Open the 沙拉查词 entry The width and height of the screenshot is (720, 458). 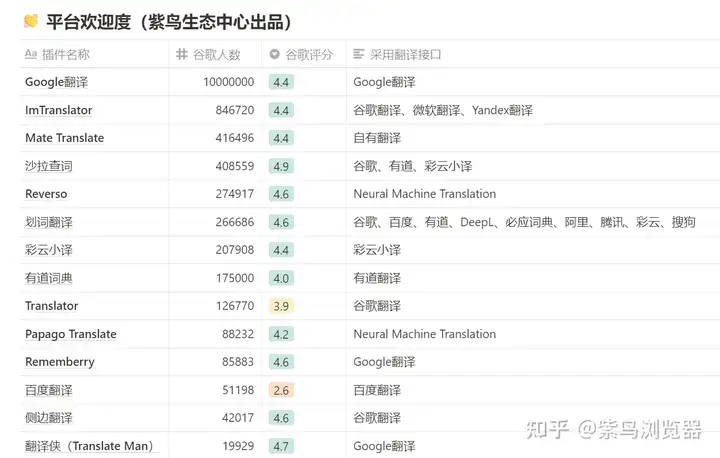[49, 166]
